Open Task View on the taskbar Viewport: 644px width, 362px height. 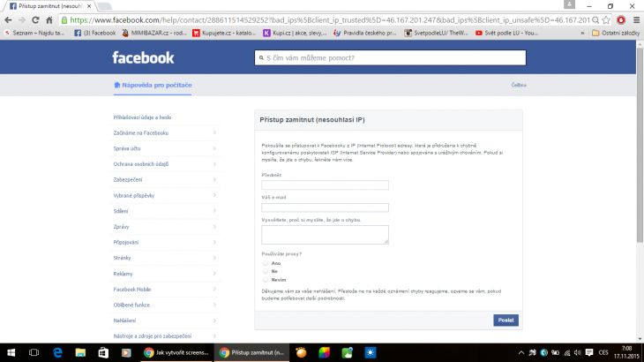pyautogui.click(x=34, y=352)
